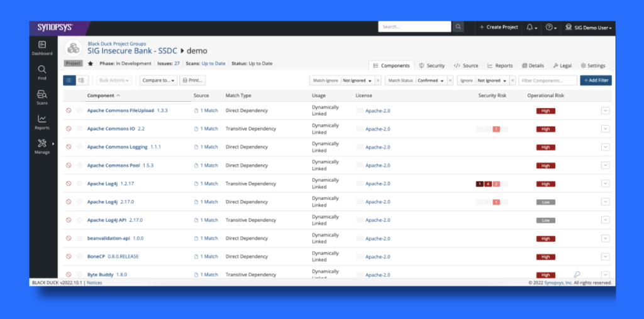Open Apache-2.0 license for BoneCP
Viewport: 644px width, 319px height.
378,257
